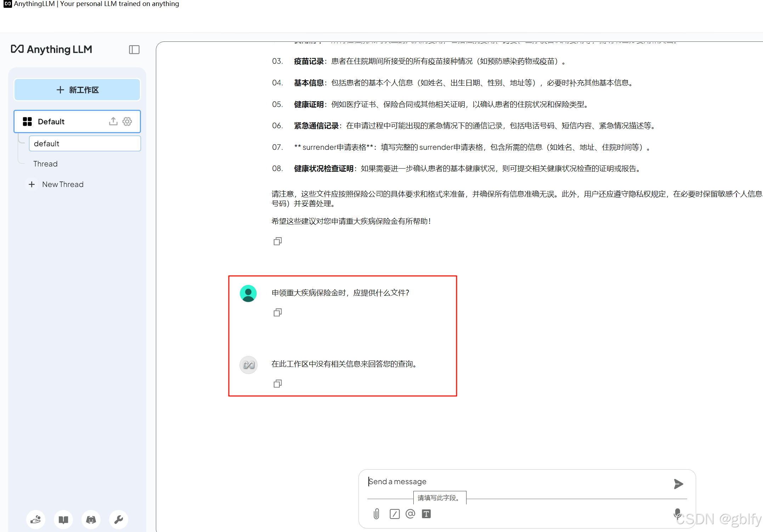763x532 pixels.
Task: Copy the user question message
Action: 277,312
